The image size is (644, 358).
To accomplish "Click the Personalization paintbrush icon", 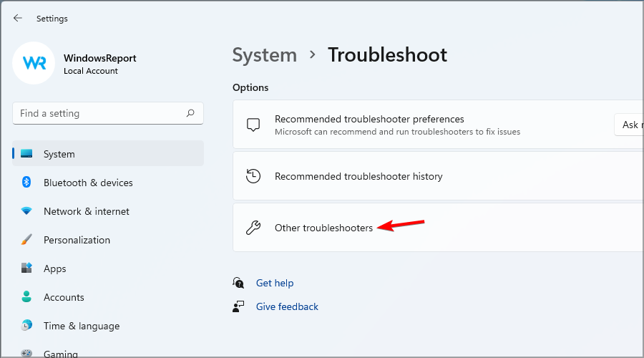I will point(26,240).
